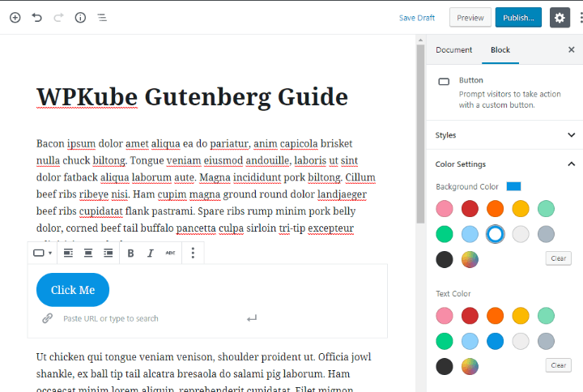The image size is (583, 392).
Task: Pick pink text color
Action: click(x=445, y=316)
